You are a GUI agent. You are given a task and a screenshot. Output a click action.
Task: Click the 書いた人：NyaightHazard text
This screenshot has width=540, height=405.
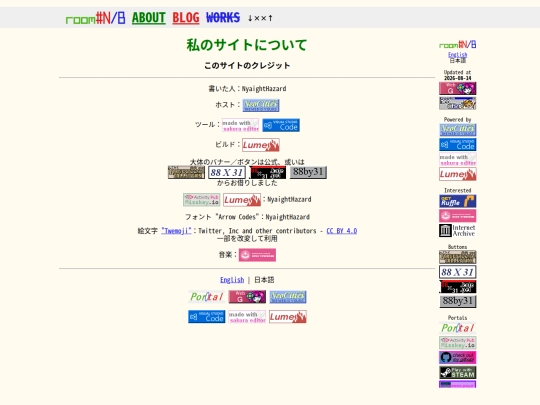click(247, 89)
